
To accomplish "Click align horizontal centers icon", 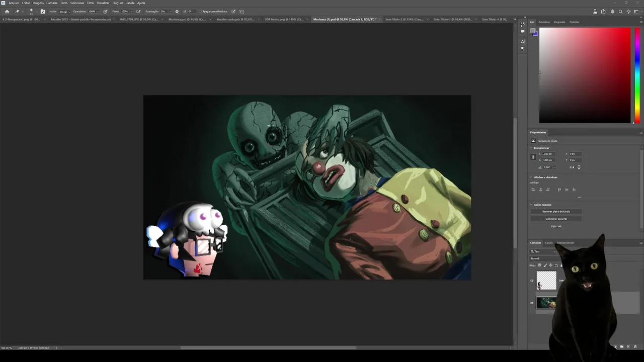I will coord(540,190).
